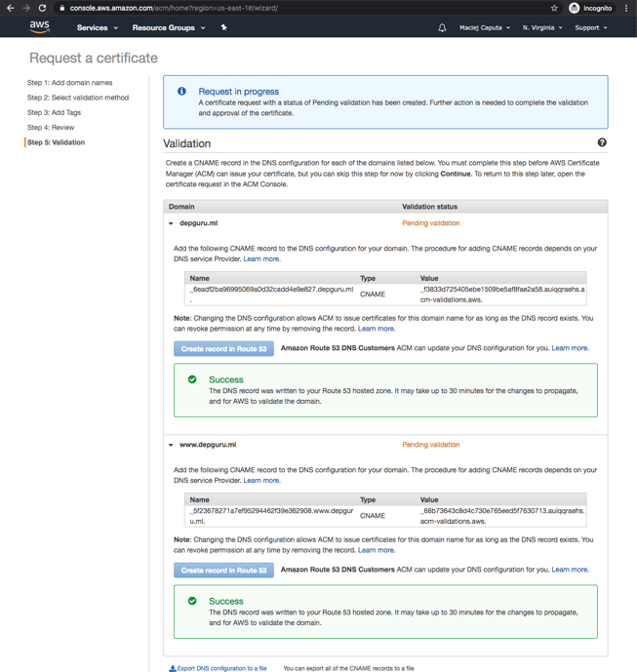Image resolution: width=637 pixels, height=672 pixels.
Task: Reload the page with refresh icon
Action: click(x=42, y=8)
